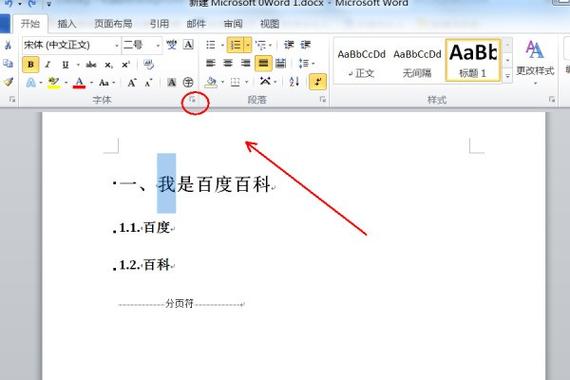This screenshot has width=570, height=380.
Task: Expand the styles gallery More arrow
Action: (x=507, y=76)
